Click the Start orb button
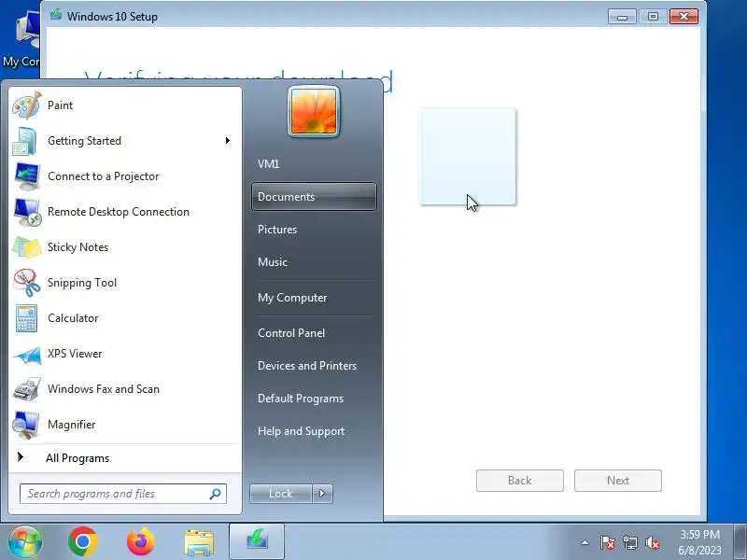Screen dimensions: 747x560 pyautogui.click(x=25, y=541)
